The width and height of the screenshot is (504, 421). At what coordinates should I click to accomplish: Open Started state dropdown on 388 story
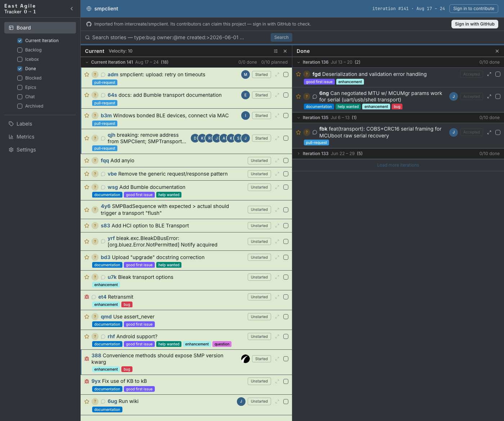261,359
